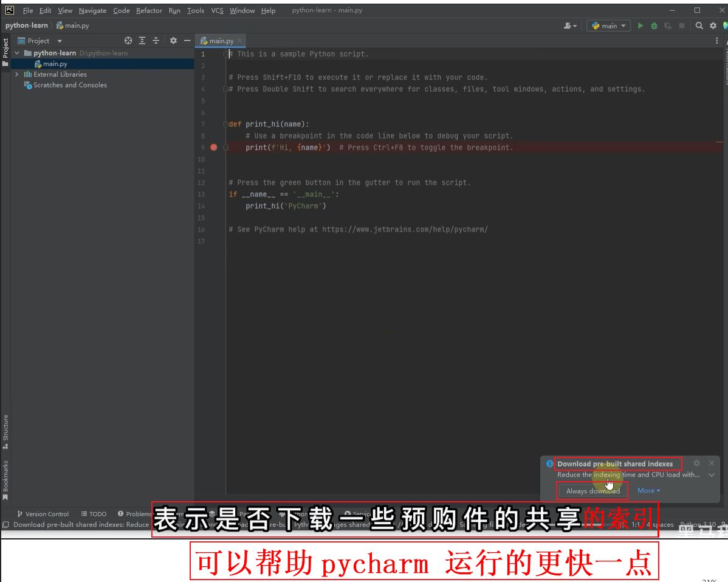Open IDE settings gear in top toolbar
Screen dimensions: 728x582
(713, 26)
